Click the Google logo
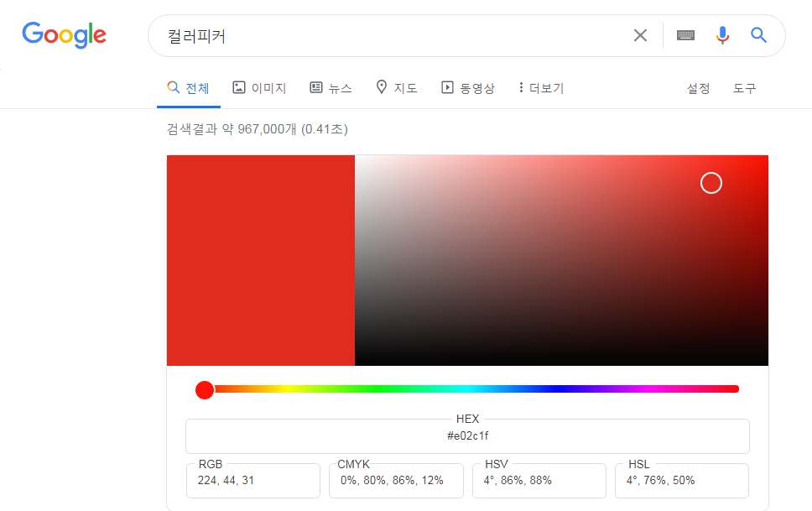This screenshot has height=511, width=812. pos(65,34)
